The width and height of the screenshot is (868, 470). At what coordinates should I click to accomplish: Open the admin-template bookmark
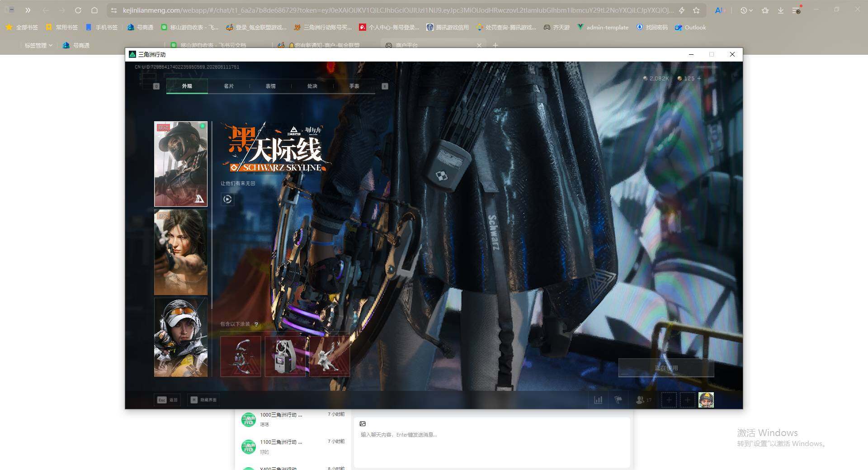(603, 27)
